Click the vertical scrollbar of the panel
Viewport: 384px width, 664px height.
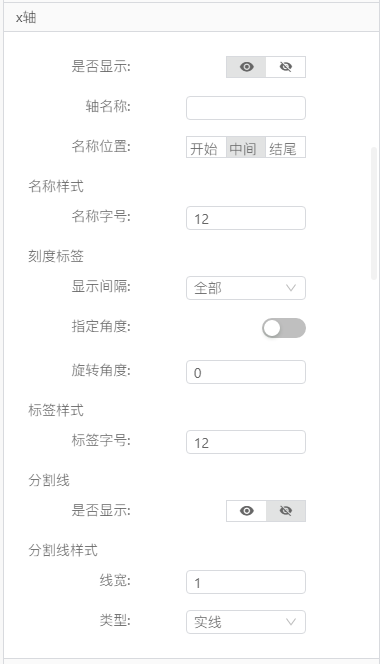pos(374,213)
